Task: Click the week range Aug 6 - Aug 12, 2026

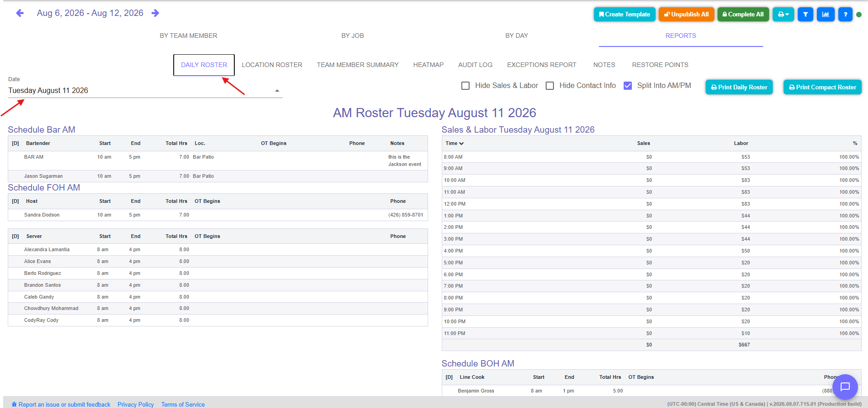Action: (x=90, y=13)
